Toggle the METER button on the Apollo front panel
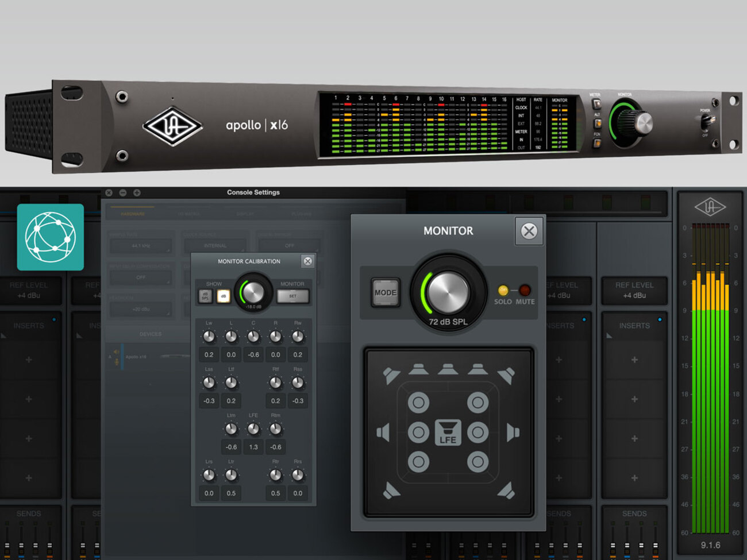747x560 pixels. (x=596, y=104)
